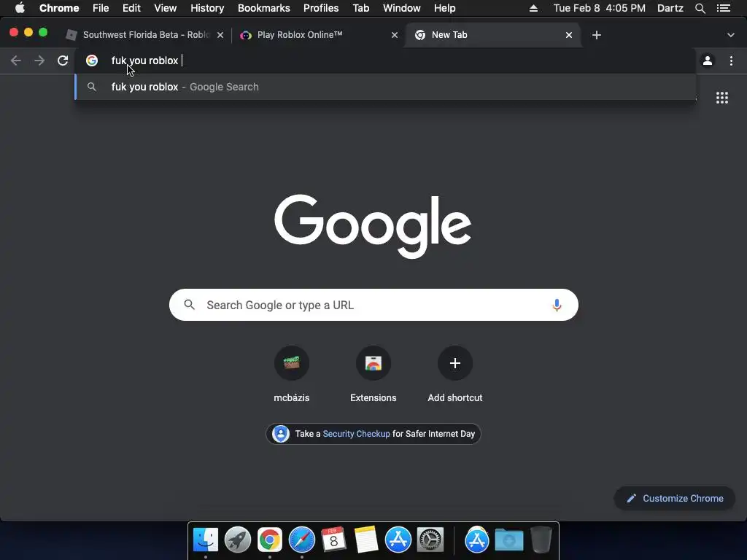Open the Chrome profile avatar button
This screenshot has height=560, width=747.
(708, 61)
